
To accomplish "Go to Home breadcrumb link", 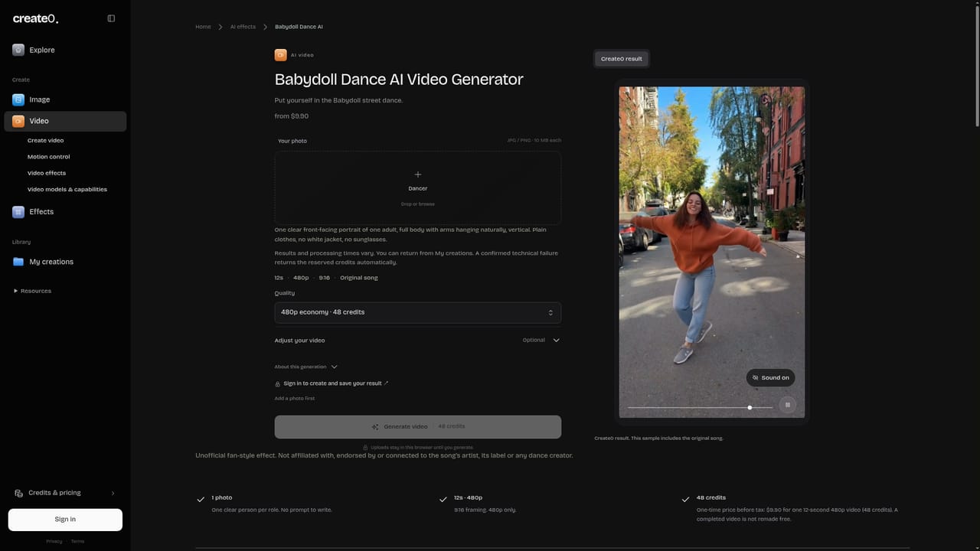I will pyautogui.click(x=203, y=27).
